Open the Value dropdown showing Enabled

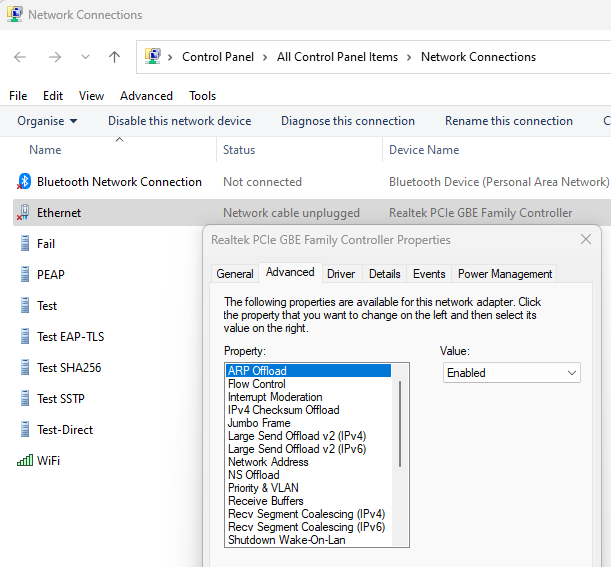pos(512,373)
